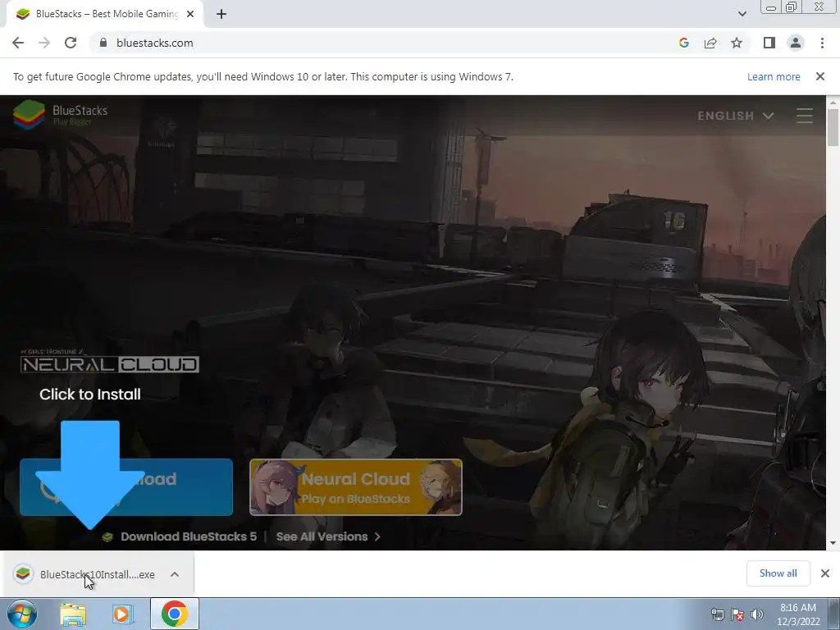Open the network tray icon

pyautogui.click(x=717, y=614)
